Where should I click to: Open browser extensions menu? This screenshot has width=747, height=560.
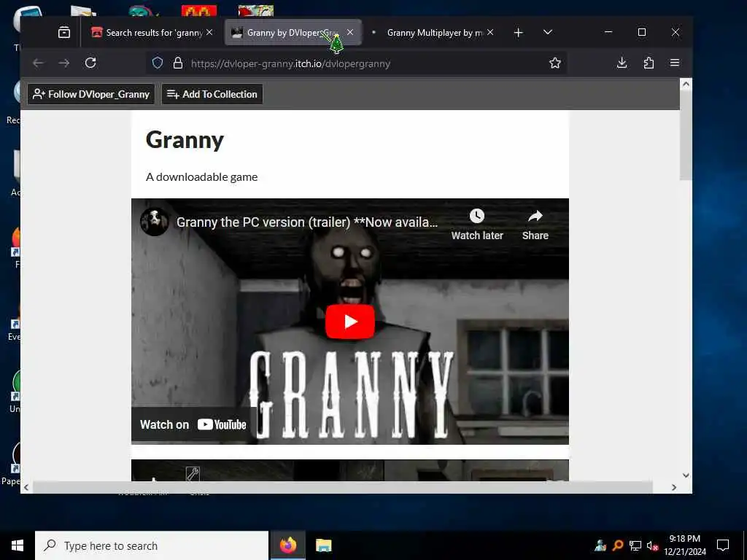(649, 63)
